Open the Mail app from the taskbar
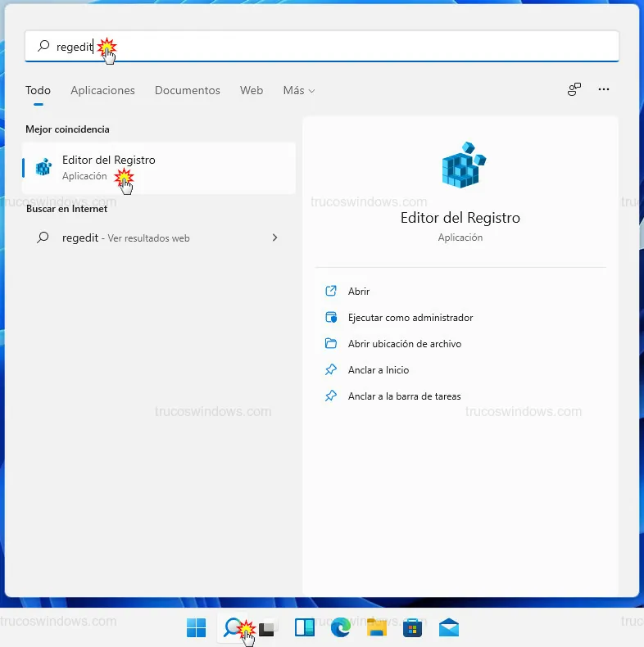The height and width of the screenshot is (647, 644). 448,627
